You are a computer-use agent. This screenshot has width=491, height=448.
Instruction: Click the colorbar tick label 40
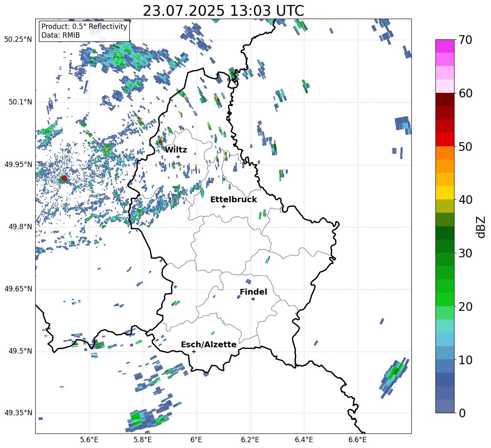(465, 200)
